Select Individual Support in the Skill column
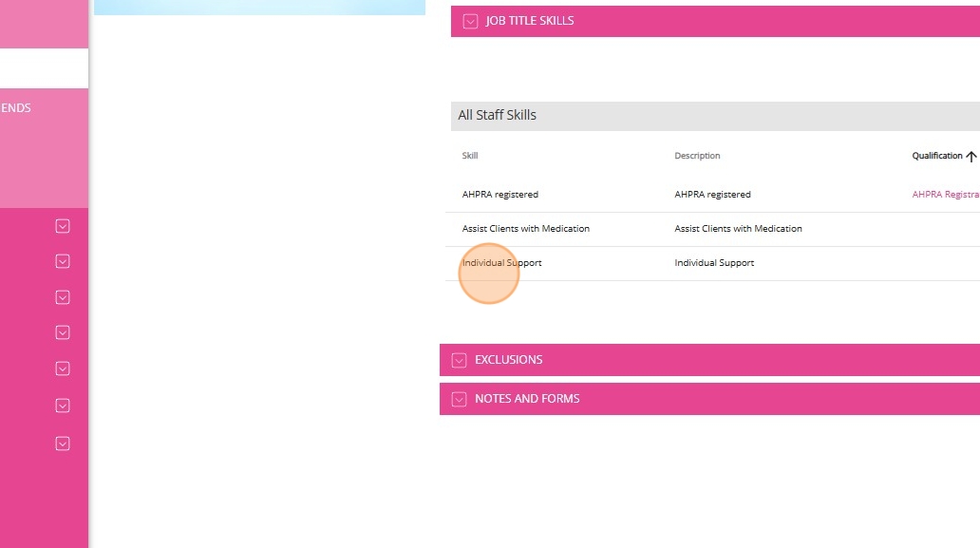 502,263
